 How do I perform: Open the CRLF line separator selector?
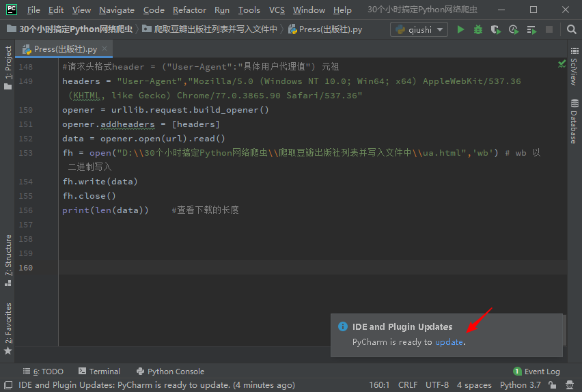pyautogui.click(x=408, y=385)
